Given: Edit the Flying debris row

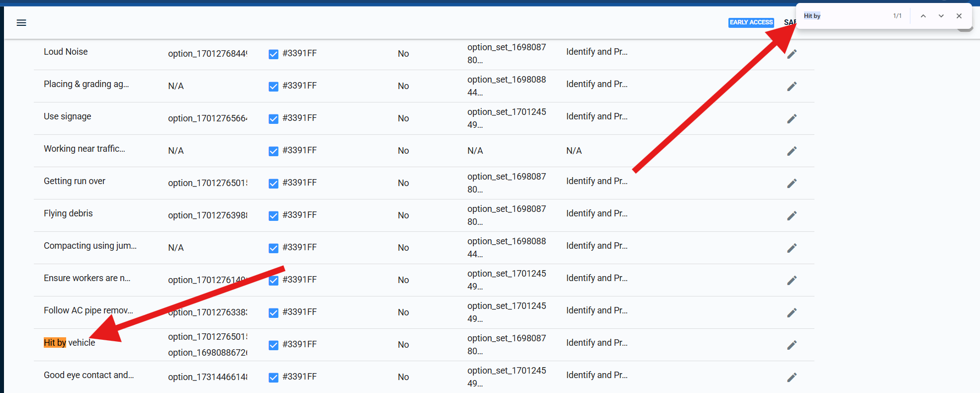Looking at the screenshot, I should [792, 215].
